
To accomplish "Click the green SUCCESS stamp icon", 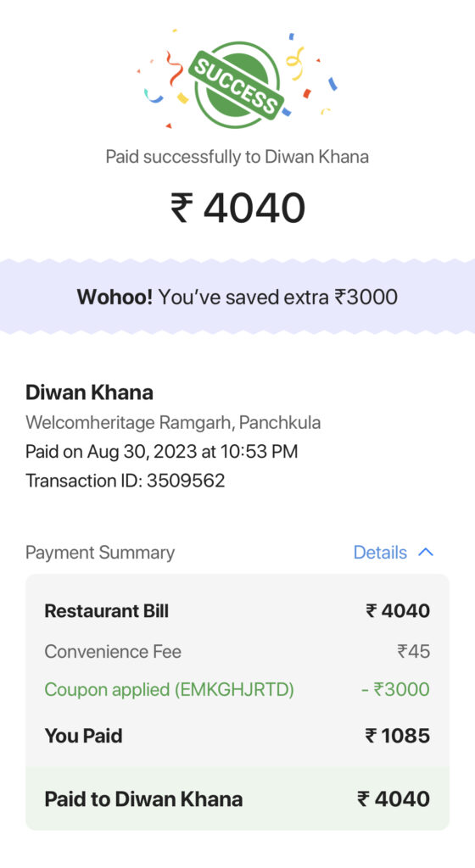I will pos(237,85).
